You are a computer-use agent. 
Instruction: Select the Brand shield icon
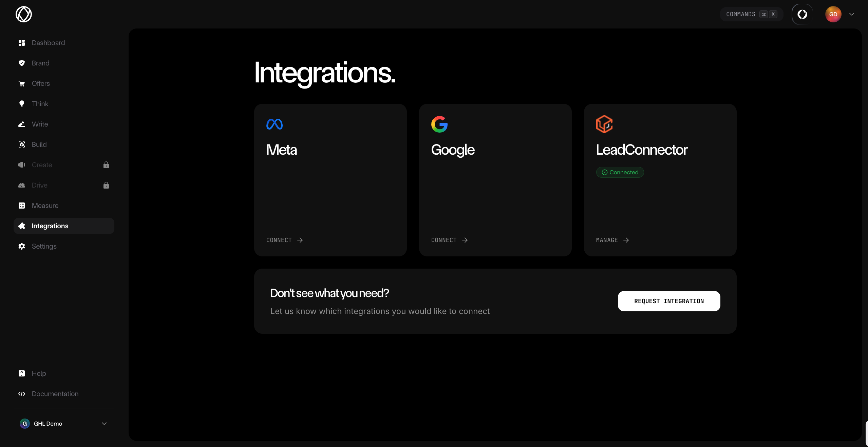[21, 63]
